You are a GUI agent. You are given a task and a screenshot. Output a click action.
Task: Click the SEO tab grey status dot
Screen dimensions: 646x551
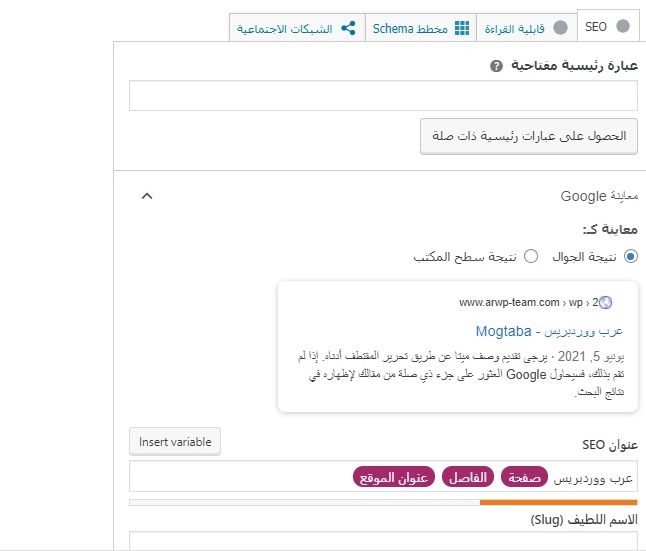[x=623, y=26]
